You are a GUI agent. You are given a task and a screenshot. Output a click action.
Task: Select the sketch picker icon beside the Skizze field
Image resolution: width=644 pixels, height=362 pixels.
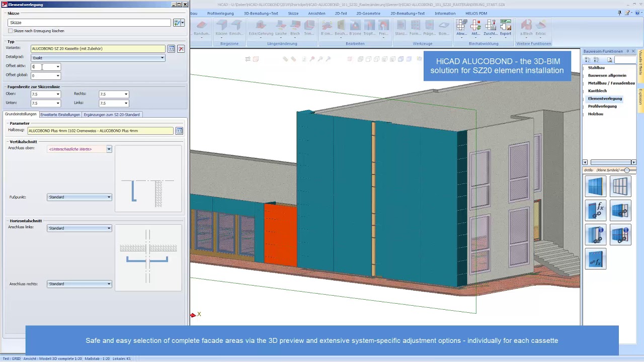pyautogui.click(x=176, y=23)
